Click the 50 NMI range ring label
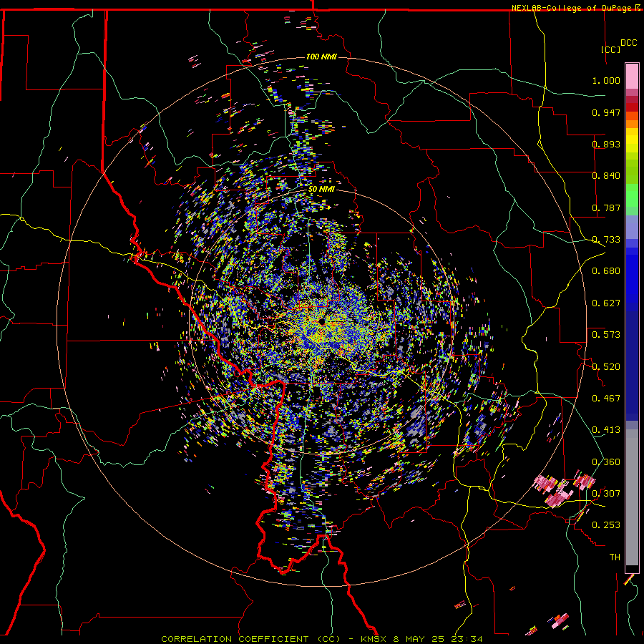The width and height of the screenshot is (644, 644). 321,189
